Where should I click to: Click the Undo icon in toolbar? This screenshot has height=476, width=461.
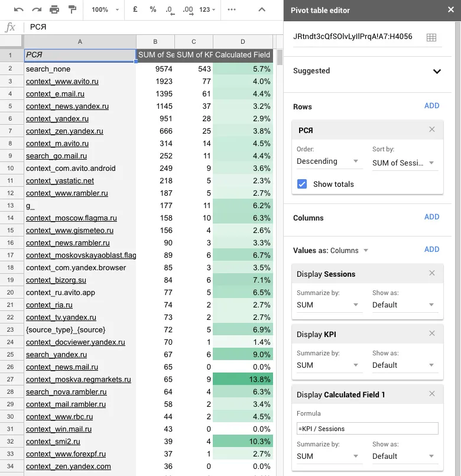click(x=18, y=9)
